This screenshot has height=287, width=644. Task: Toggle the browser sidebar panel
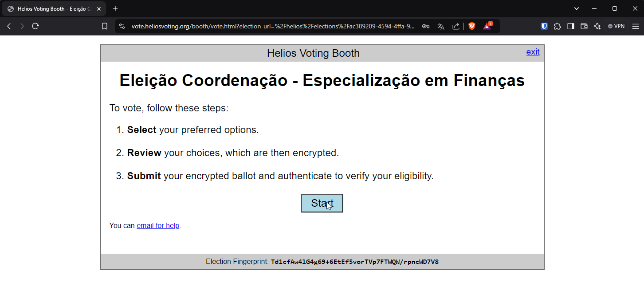pyautogui.click(x=571, y=26)
